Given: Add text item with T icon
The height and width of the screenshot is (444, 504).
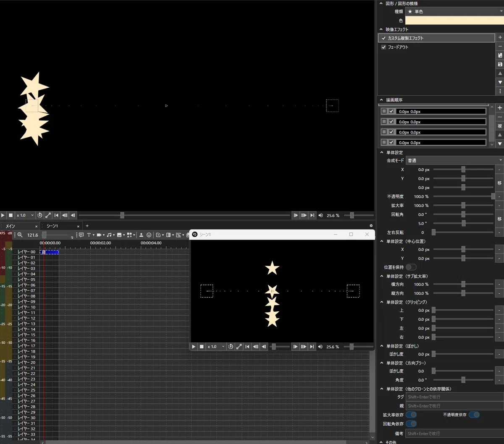Looking at the screenshot, I should click(89, 235).
